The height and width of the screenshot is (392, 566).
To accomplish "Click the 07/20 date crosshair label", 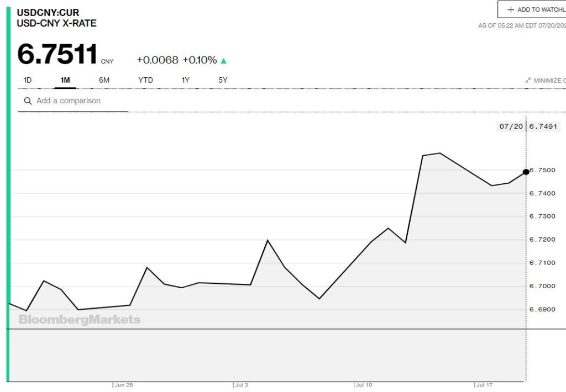I will (511, 126).
